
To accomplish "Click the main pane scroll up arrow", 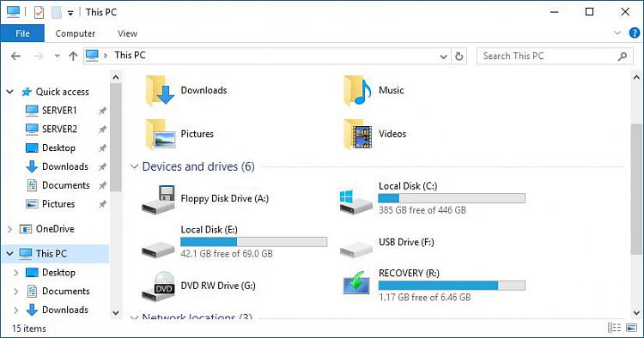I will point(636,77).
